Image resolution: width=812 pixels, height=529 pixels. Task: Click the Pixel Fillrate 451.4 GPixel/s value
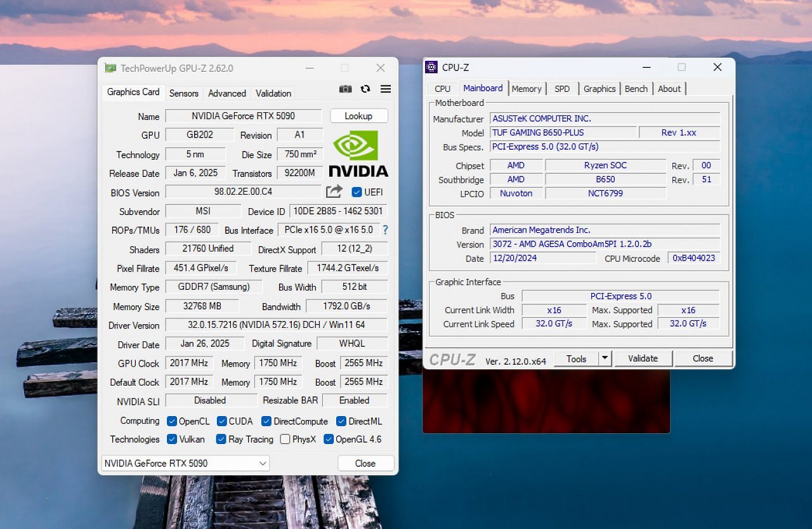[x=201, y=268]
